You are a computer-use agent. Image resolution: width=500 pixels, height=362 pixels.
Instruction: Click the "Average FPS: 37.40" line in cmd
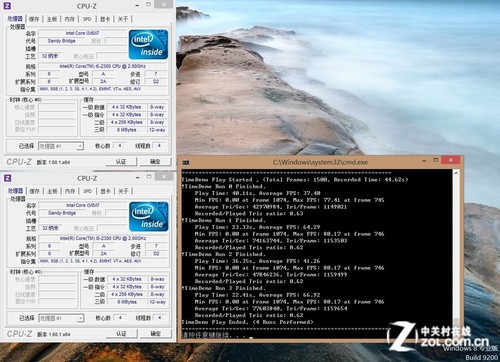258,193
